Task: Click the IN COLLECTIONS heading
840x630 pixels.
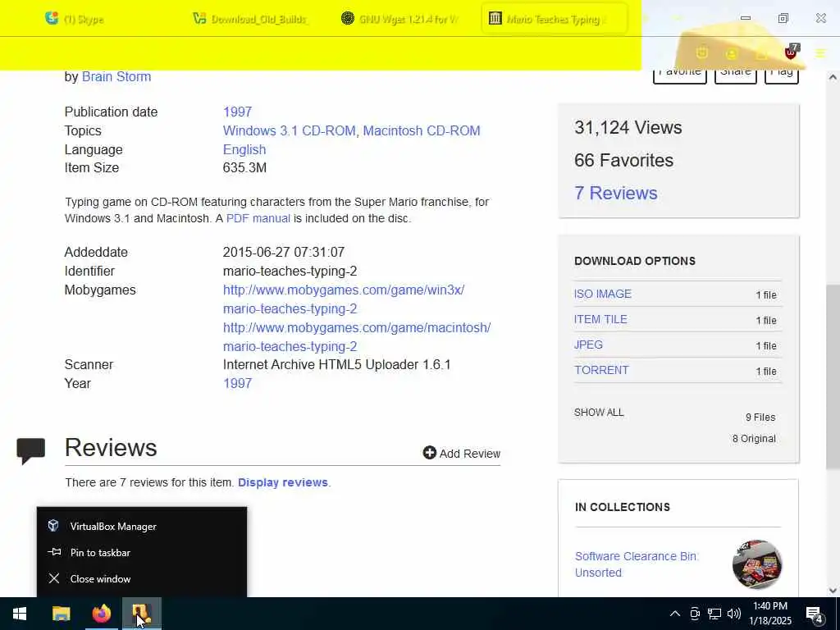Action: click(x=623, y=507)
